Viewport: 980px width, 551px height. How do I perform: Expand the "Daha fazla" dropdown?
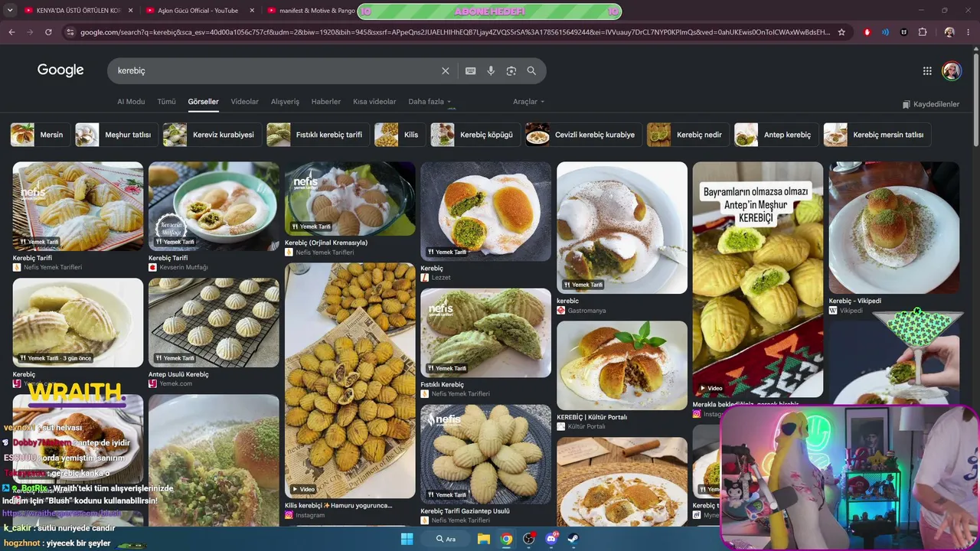[430, 102]
